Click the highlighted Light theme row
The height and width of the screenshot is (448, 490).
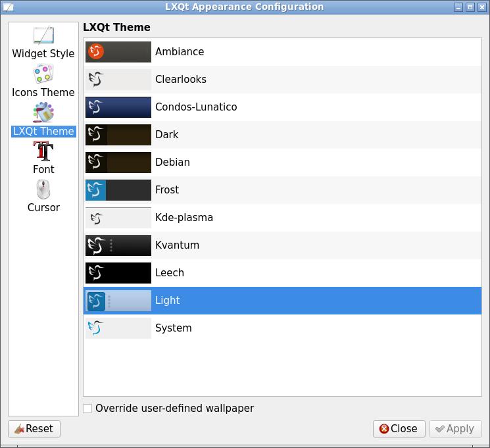click(x=283, y=301)
